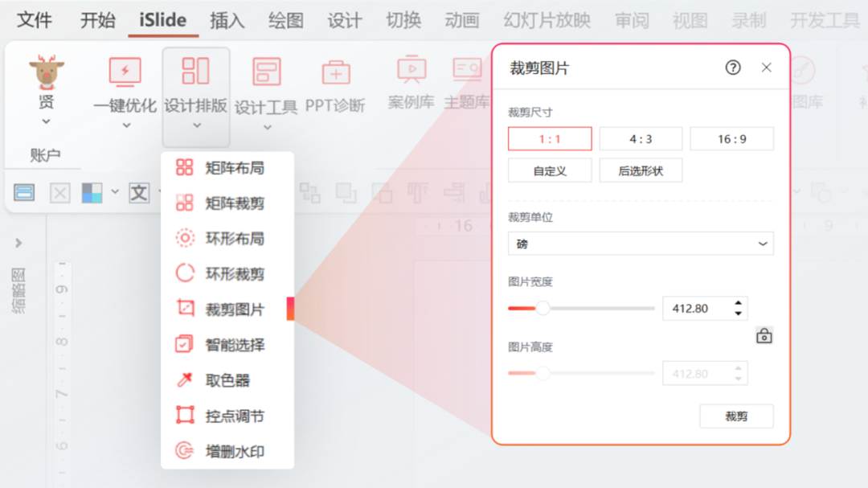Click the 图片高度 slider handle
868x488 pixels.
pos(542,373)
